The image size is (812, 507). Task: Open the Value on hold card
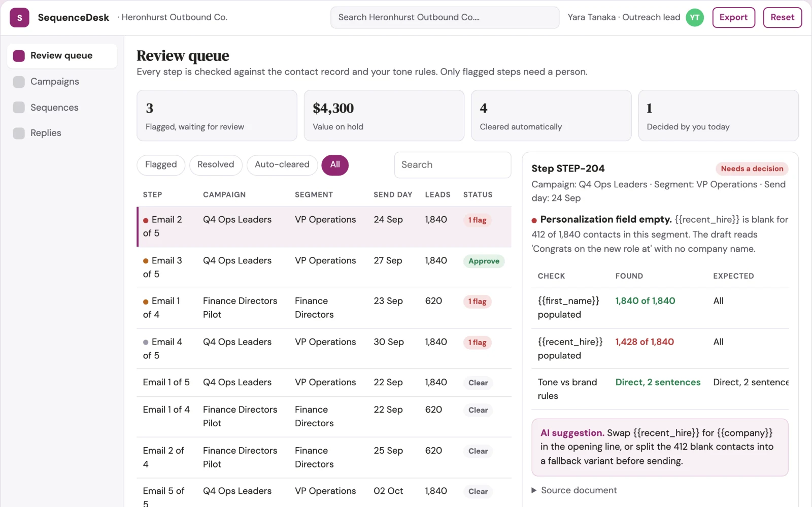tap(384, 116)
